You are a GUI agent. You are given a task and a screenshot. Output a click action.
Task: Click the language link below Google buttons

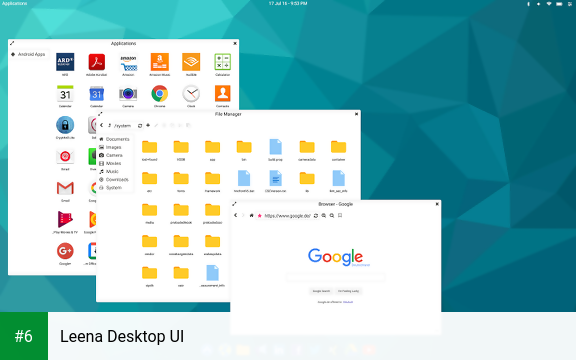348,302
